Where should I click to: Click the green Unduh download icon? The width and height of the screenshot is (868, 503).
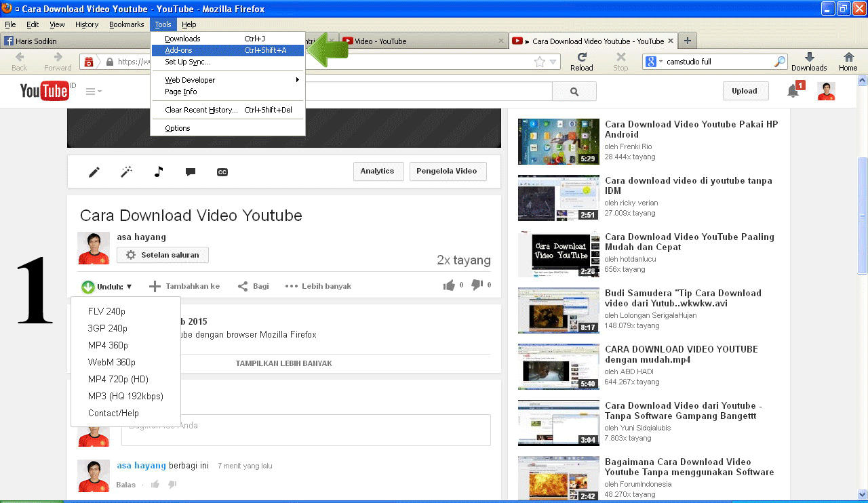pos(88,287)
